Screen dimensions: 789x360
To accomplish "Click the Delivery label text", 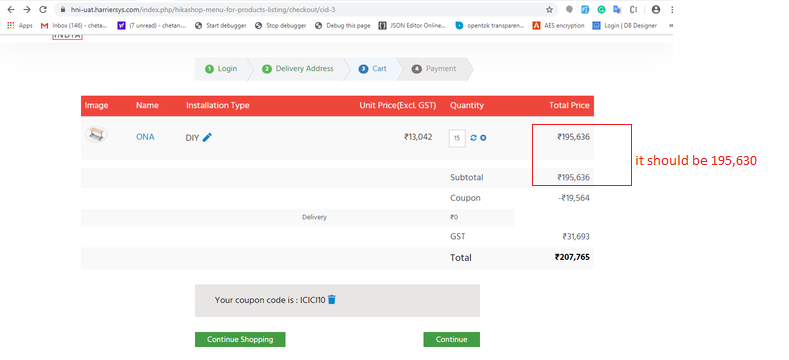I will coord(314,218).
